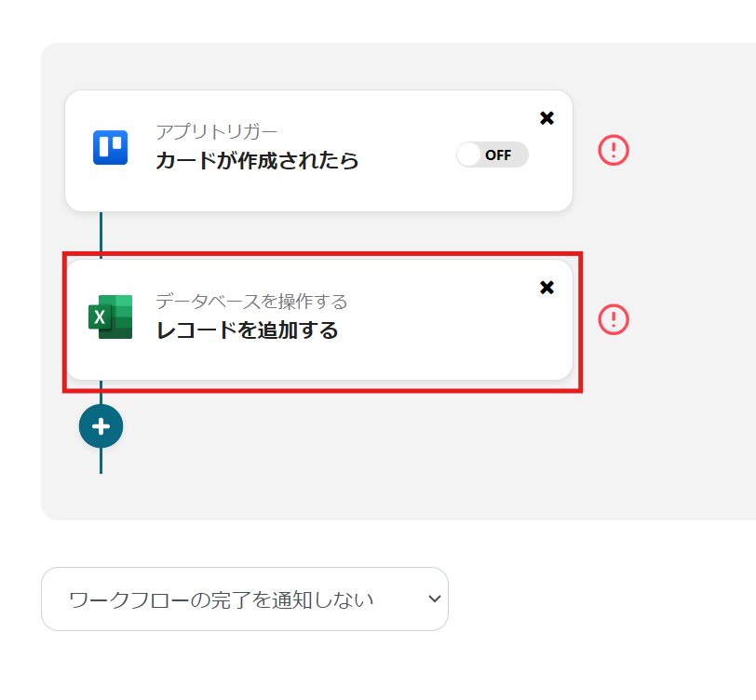Viewport: 756px width, 700px height.
Task: Click the Excel app icon
Action: click(x=110, y=317)
